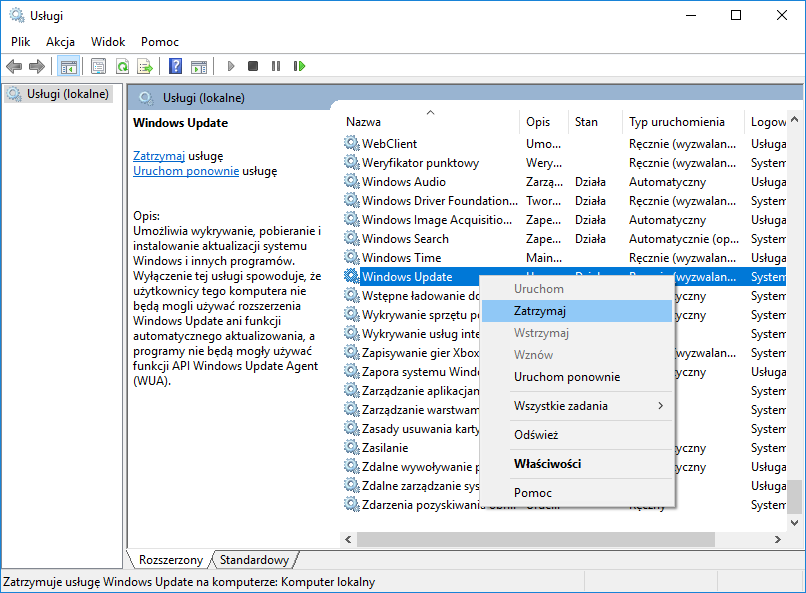Click the gear icon beside Windows Time
The width and height of the screenshot is (806, 593).
(x=352, y=257)
